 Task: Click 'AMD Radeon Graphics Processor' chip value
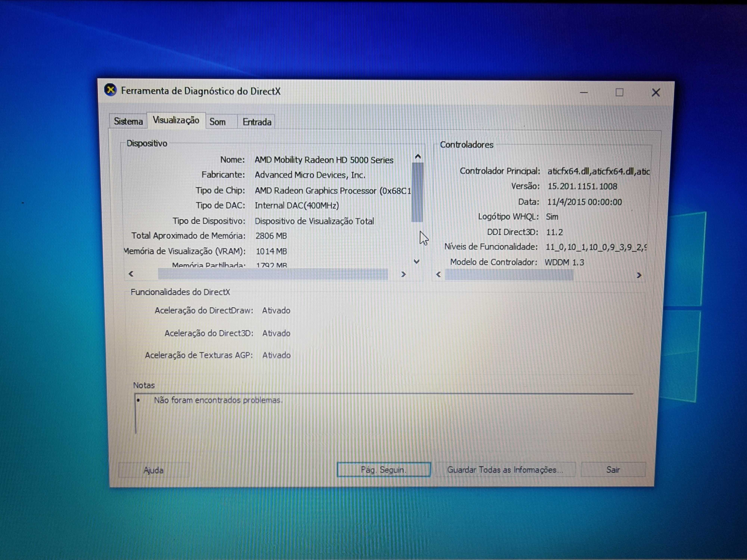tap(333, 191)
